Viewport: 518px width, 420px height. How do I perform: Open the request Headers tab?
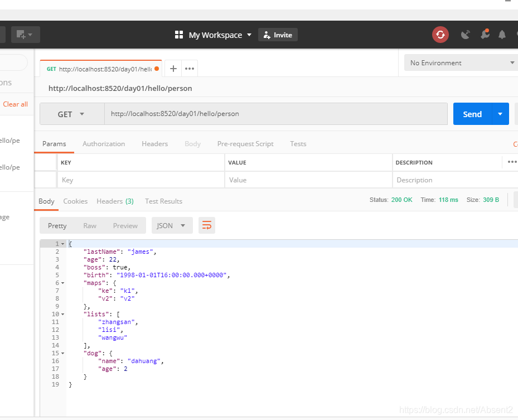point(154,144)
